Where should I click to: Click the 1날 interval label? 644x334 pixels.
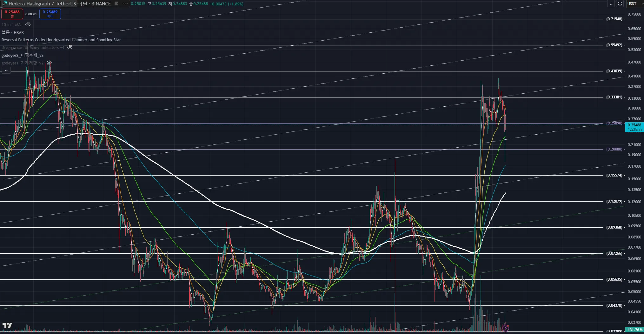(x=83, y=4)
